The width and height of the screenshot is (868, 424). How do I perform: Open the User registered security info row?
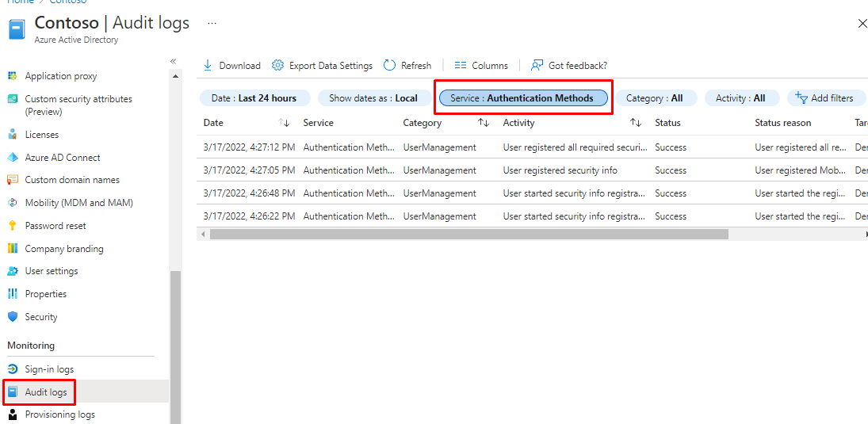(x=560, y=170)
